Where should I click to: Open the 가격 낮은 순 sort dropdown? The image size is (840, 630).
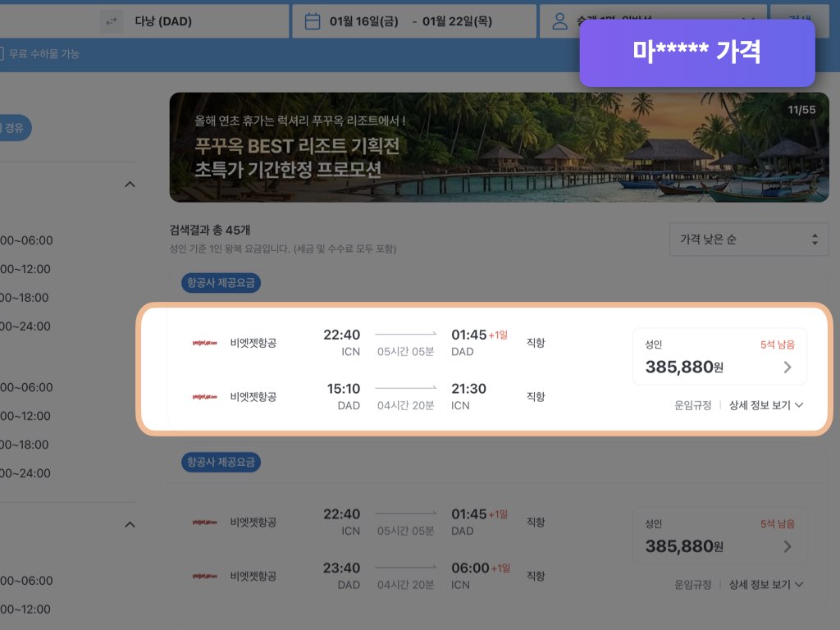748,239
